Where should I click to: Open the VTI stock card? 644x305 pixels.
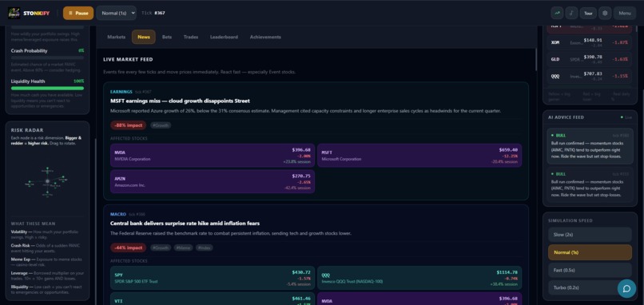(x=213, y=299)
